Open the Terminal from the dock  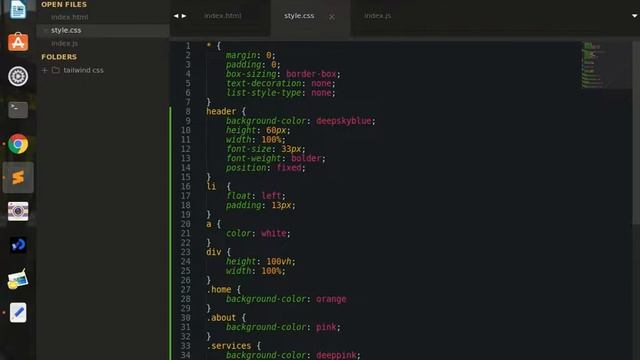coord(18,110)
